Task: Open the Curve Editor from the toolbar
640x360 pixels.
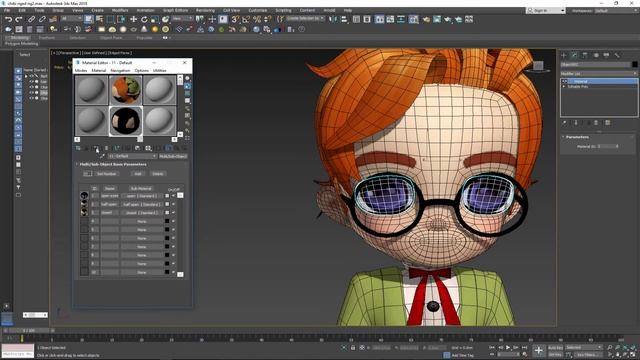Action: coord(390,19)
